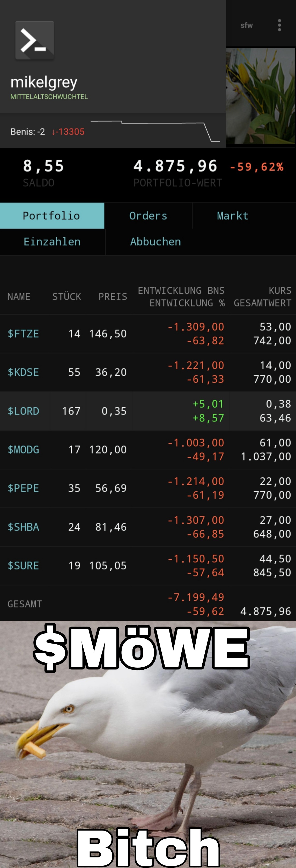Sort the table by the STÜCK column
The height and width of the screenshot is (868, 296).
(x=66, y=296)
